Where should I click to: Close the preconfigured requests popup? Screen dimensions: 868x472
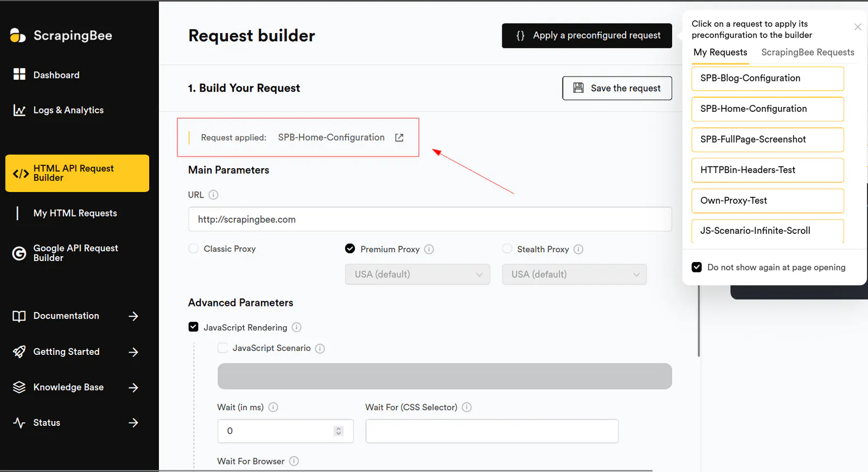(x=858, y=27)
